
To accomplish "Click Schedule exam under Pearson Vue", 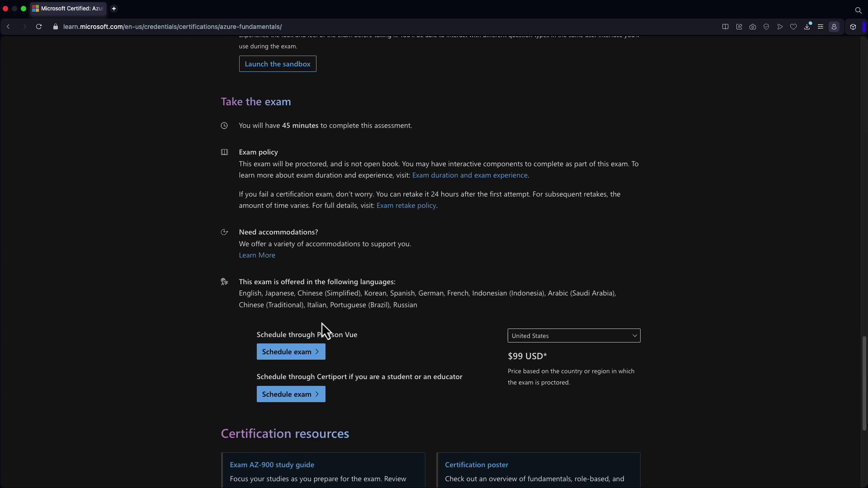I will (291, 352).
